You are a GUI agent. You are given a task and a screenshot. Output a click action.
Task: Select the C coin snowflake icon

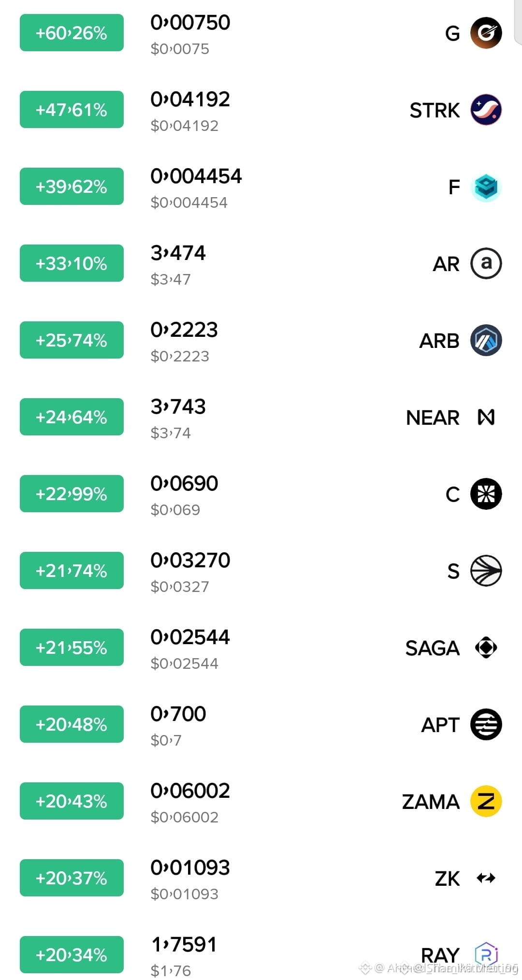486,494
